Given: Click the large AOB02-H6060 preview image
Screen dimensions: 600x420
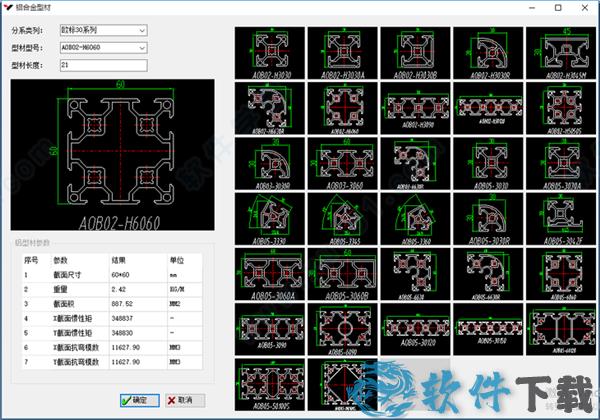Looking at the screenshot, I should coord(112,155).
